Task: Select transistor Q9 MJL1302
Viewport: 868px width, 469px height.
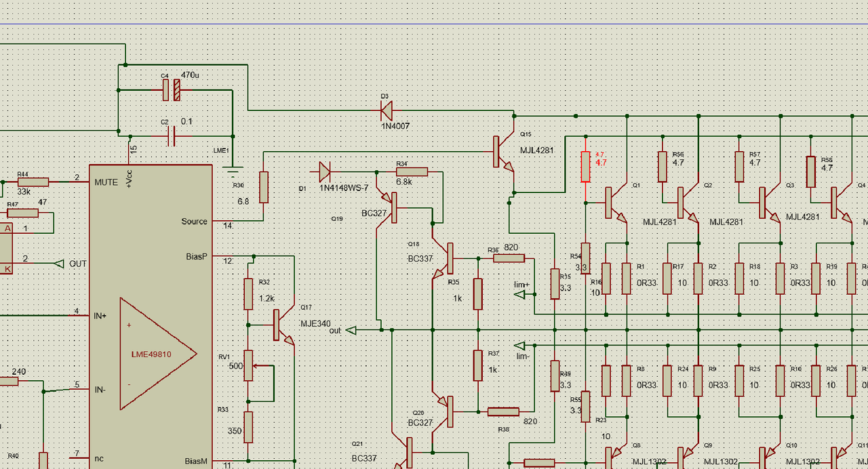Action: [688, 455]
